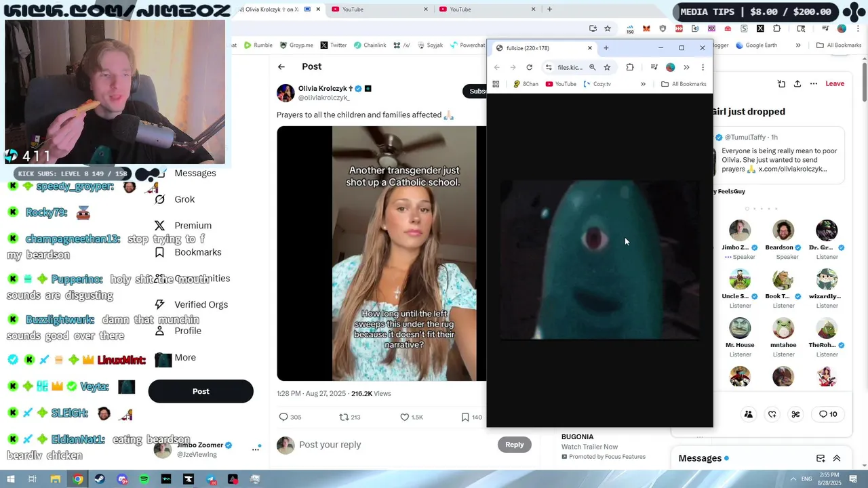Viewport: 868px width, 488px height.
Task: Open Jimbo Zoomer account options dots
Action: tap(256, 449)
